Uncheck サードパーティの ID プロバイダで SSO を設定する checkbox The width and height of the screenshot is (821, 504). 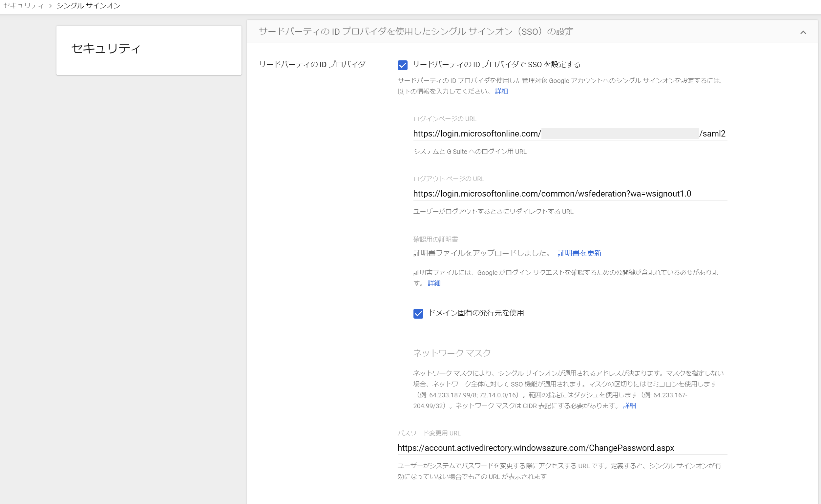(x=402, y=65)
